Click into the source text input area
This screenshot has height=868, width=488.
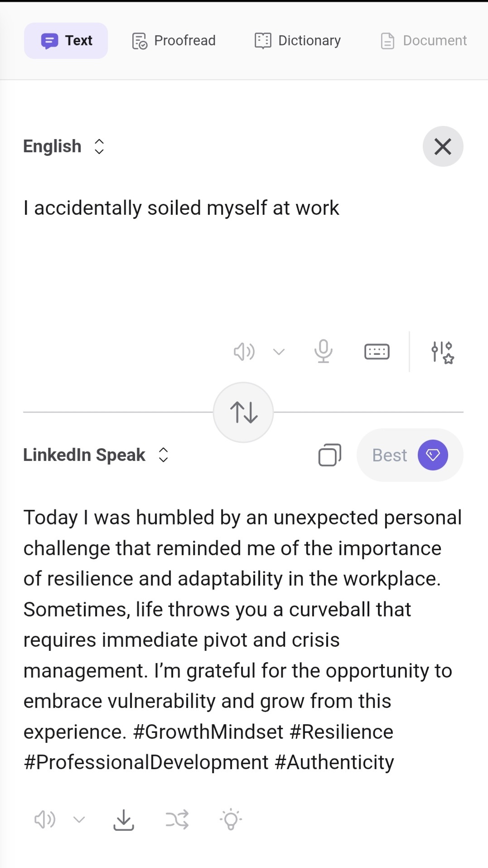(x=243, y=254)
